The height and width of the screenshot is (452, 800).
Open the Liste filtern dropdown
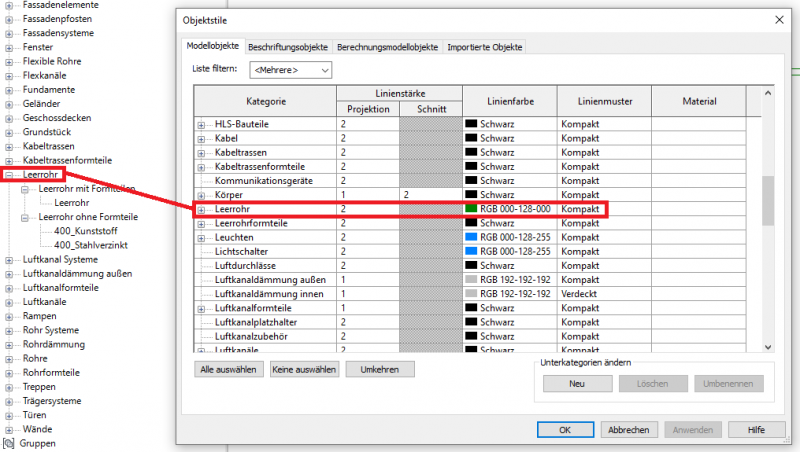point(291,71)
